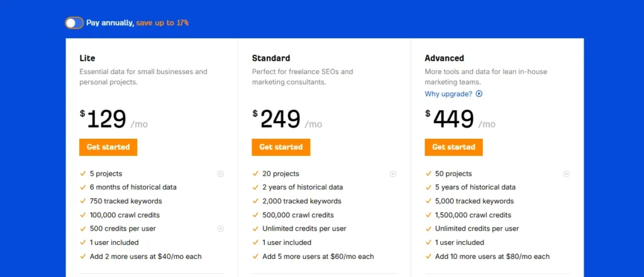Get started with the Standard plan

pos(280,147)
